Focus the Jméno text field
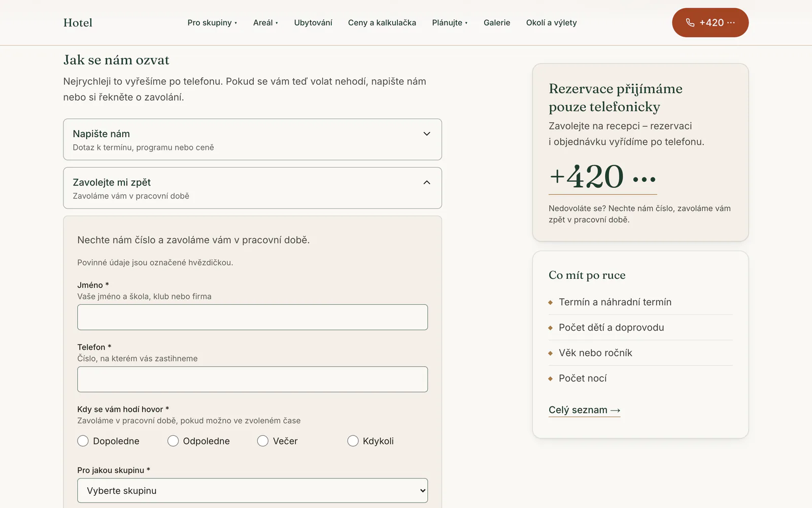Viewport: 812px width, 508px height. pyautogui.click(x=252, y=317)
